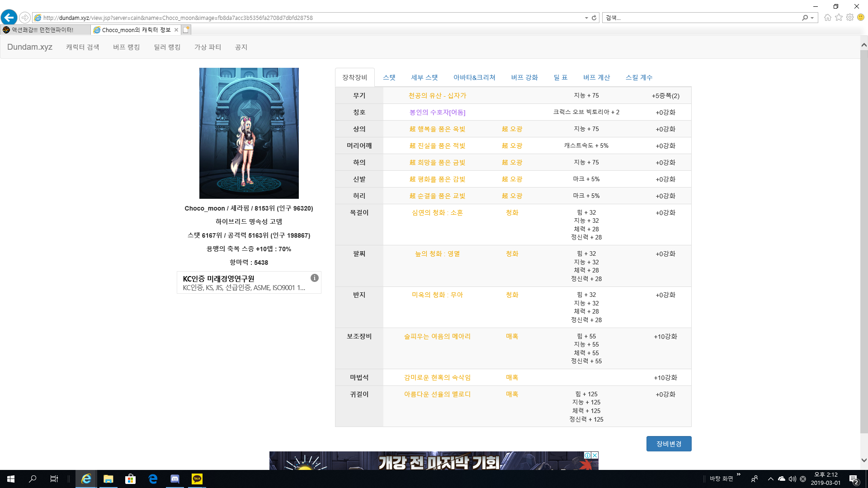
Task: Click the 장비변경 button
Action: pyautogui.click(x=669, y=444)
